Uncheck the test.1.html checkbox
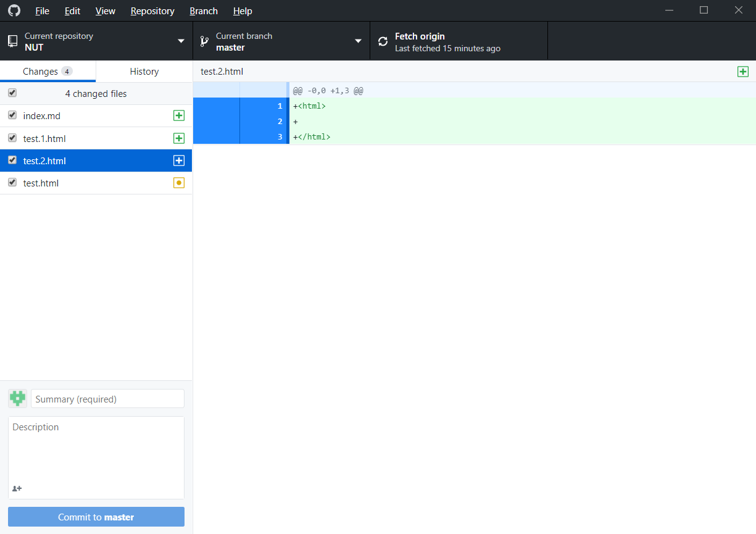This screenshot has width=756, height=534. [12, 138]
